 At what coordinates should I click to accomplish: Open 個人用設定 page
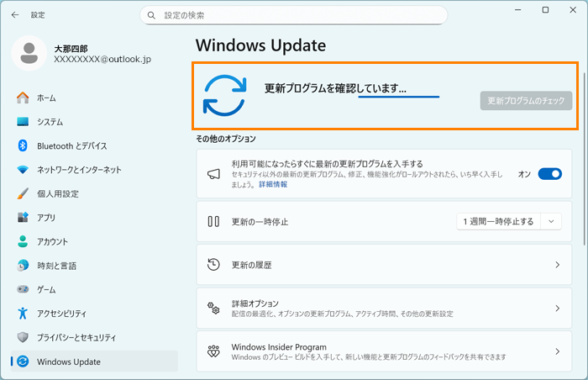(94, 193)
